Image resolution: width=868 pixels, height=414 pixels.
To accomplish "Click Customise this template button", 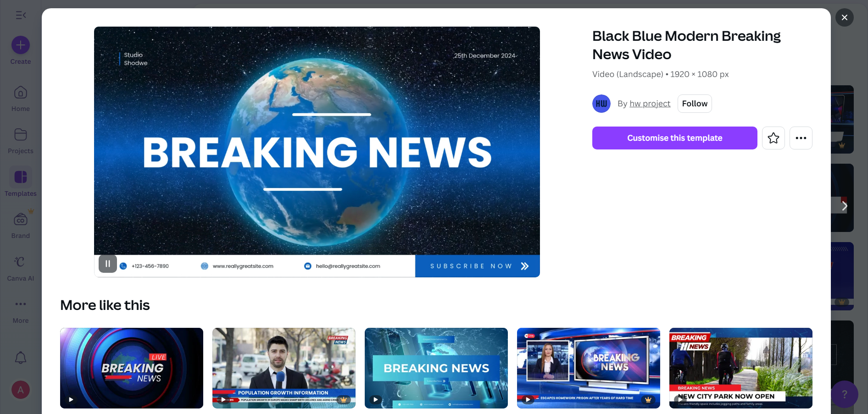I will click(675, 138).
